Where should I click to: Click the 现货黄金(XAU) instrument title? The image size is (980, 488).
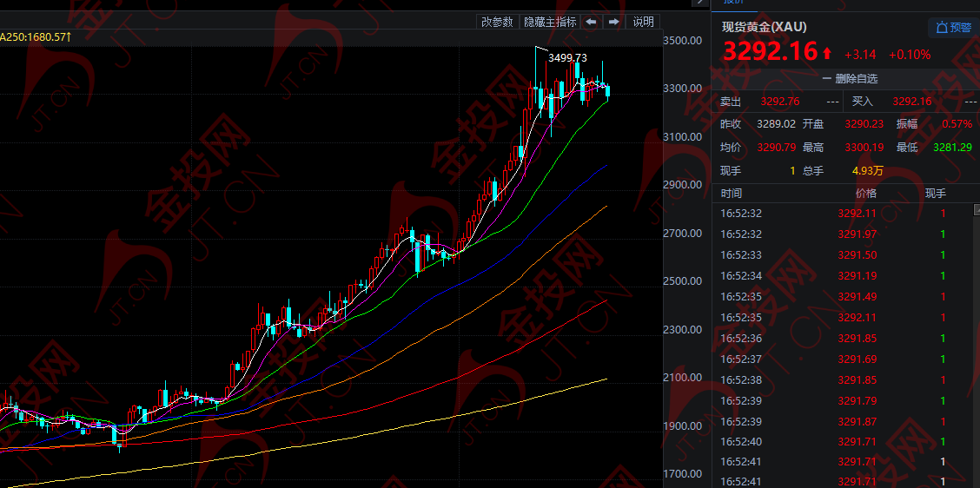point(765,27)
